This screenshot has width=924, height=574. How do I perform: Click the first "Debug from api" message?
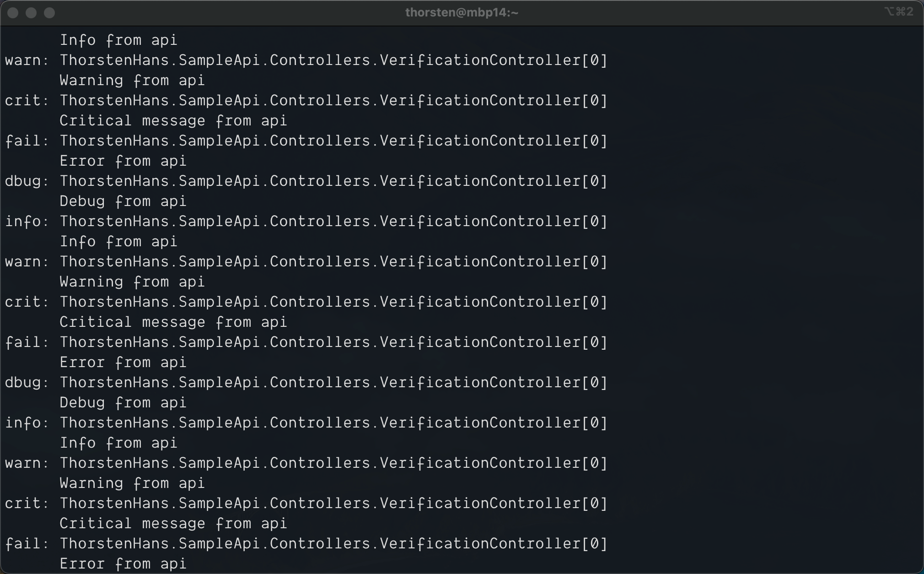(x=123, y=201)
